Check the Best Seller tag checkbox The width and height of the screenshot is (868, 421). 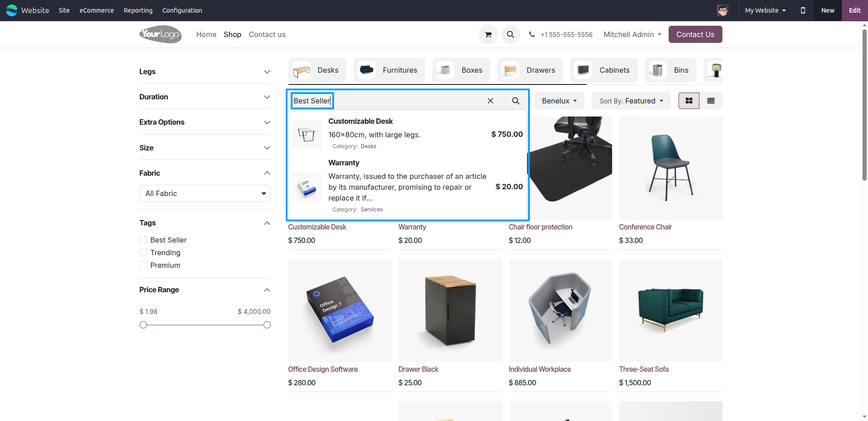(x=143, y=240)
